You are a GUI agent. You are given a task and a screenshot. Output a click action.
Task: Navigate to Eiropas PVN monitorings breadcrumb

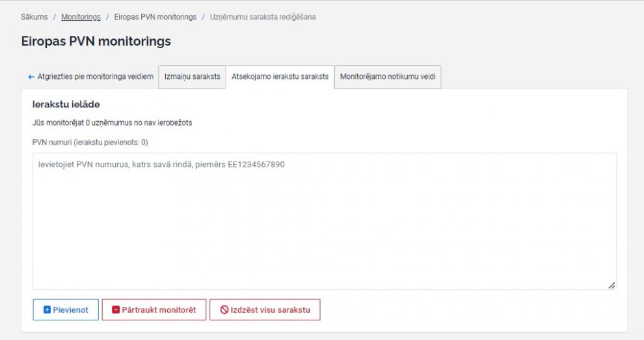pos(155,17)
